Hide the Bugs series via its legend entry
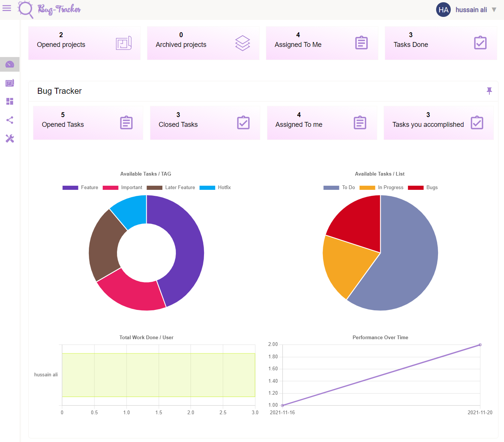 click(423, 187)
